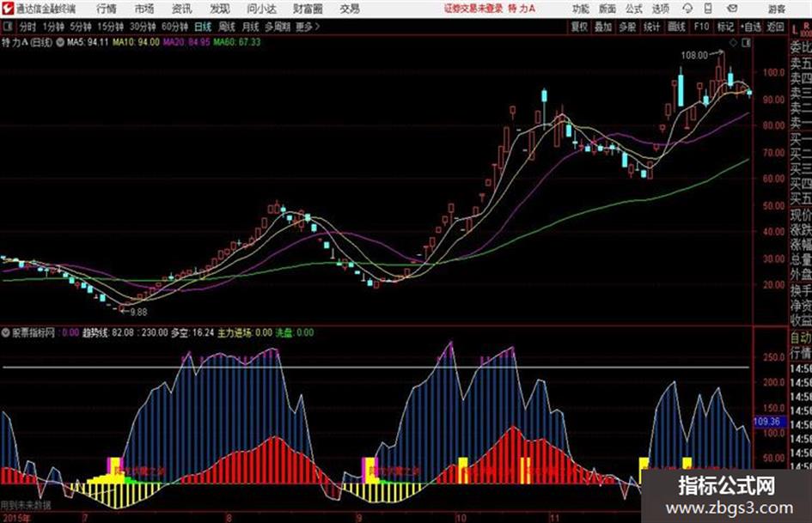Switch to the 月线 monthly tab
This screenshot has height=523, width=812.
click(x=251, y=27)
